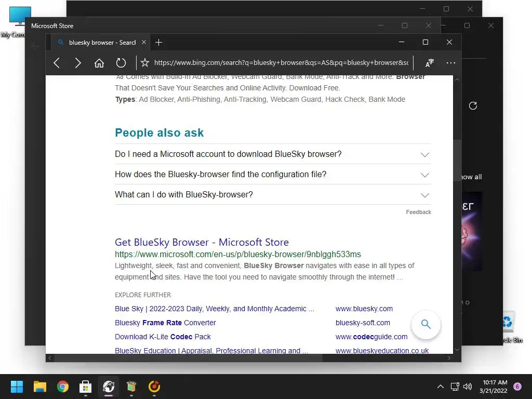Open Download K-Lite Codec Pack link
Image resolution: width=532 pixels, height=399 pixels.
pos(163,337)
